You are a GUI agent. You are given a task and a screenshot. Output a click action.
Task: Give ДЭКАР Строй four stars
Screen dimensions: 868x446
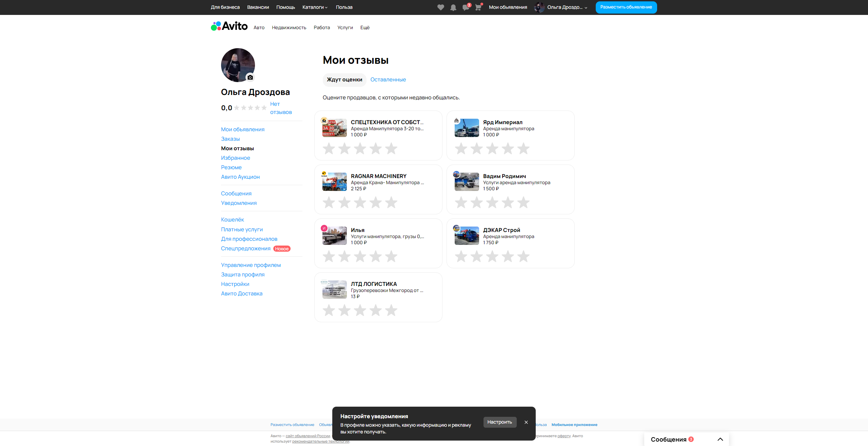(x=508, y=256)
